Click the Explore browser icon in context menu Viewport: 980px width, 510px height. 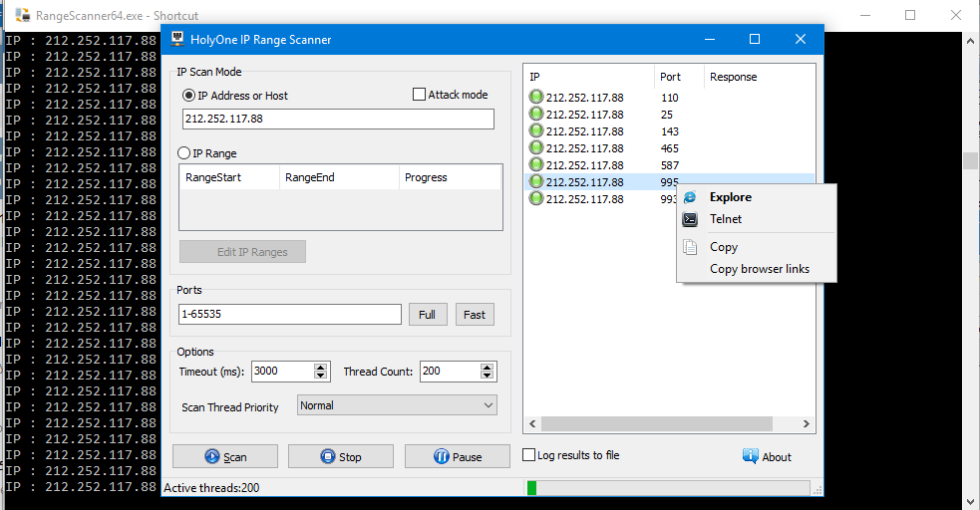tap(690, 197)
